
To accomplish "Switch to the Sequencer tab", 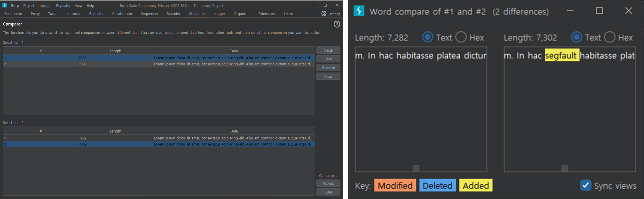I will [149, 14].
